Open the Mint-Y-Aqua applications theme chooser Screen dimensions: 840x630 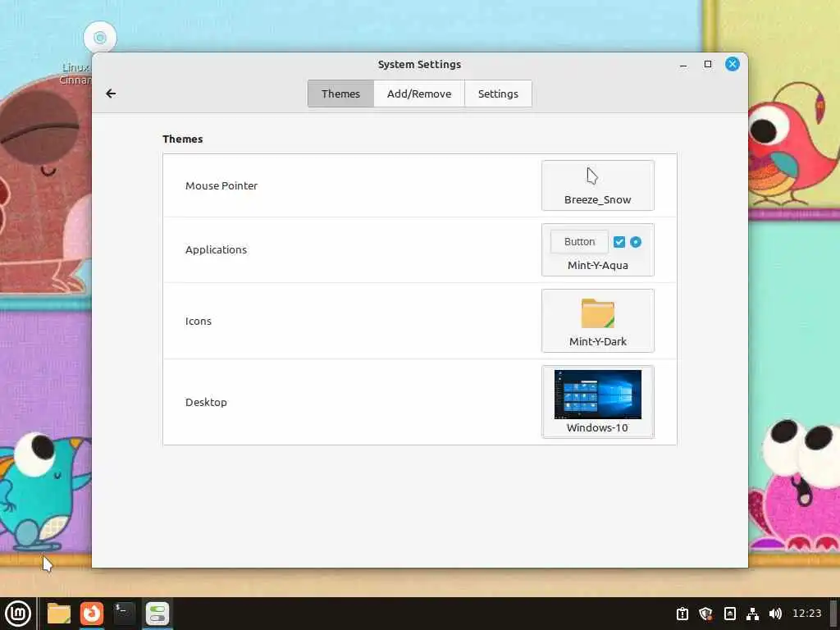click(x=598, y=249)
